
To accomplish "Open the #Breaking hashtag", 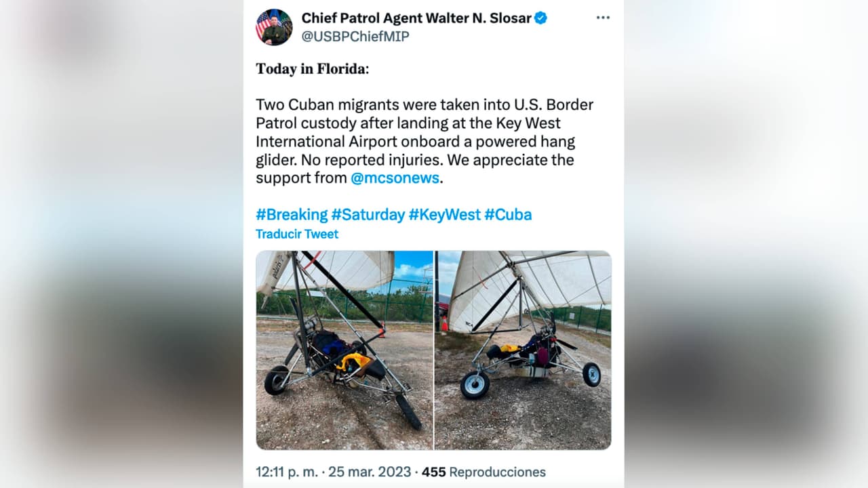I will pyautogui.click(x=292, y=215).
